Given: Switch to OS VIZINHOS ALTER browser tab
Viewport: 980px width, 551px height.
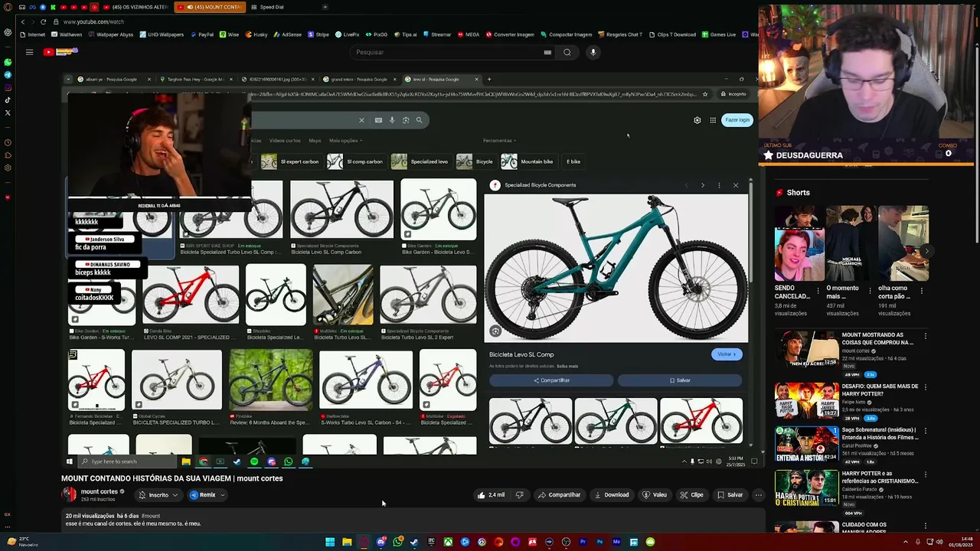Looking at the screenshot, I should tap(135, 7).
